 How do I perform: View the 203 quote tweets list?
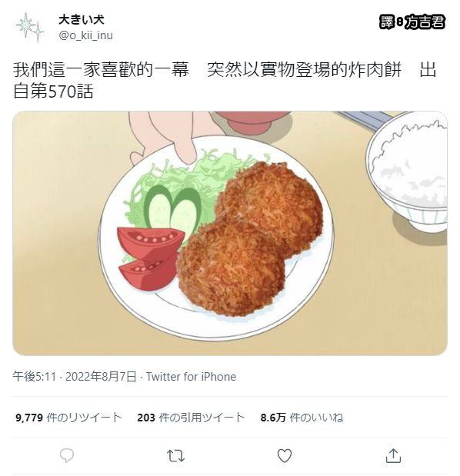pos(191,418)
